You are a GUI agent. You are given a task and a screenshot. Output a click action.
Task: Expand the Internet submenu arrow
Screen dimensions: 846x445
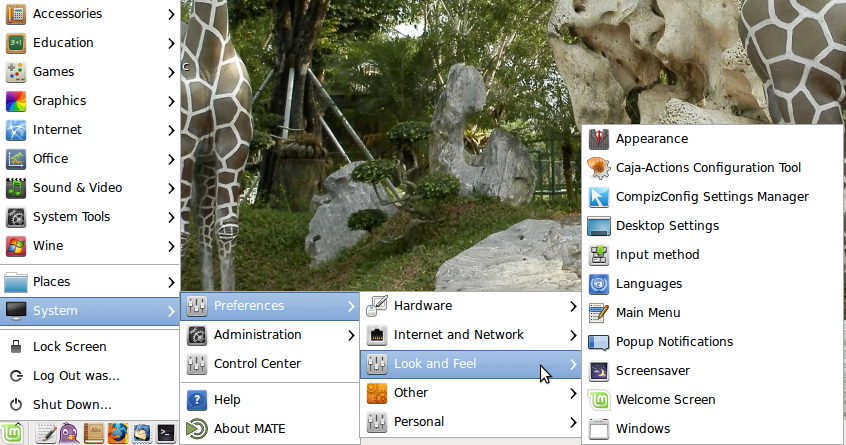point(171,131)
